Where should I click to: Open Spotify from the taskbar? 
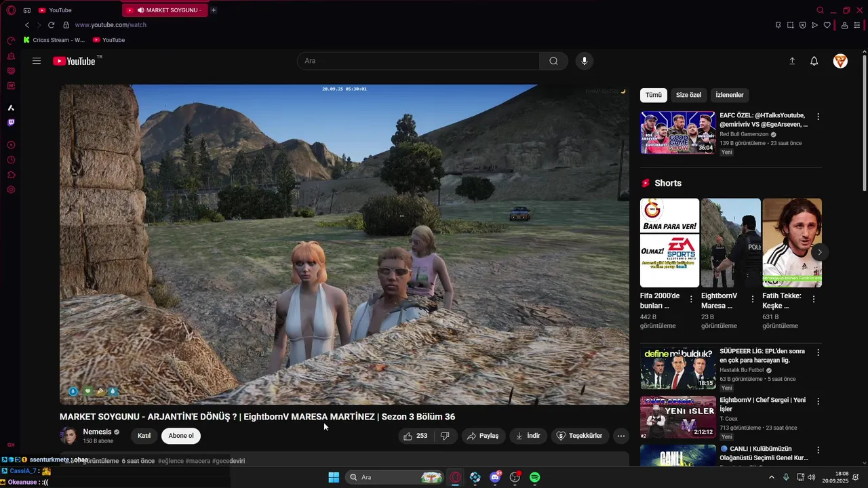pos(534,477)
